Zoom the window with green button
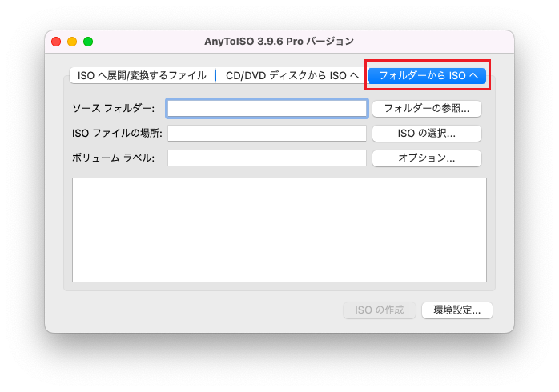Image resolution: width=559 pixels, height=392 pixels. [88, 42]
